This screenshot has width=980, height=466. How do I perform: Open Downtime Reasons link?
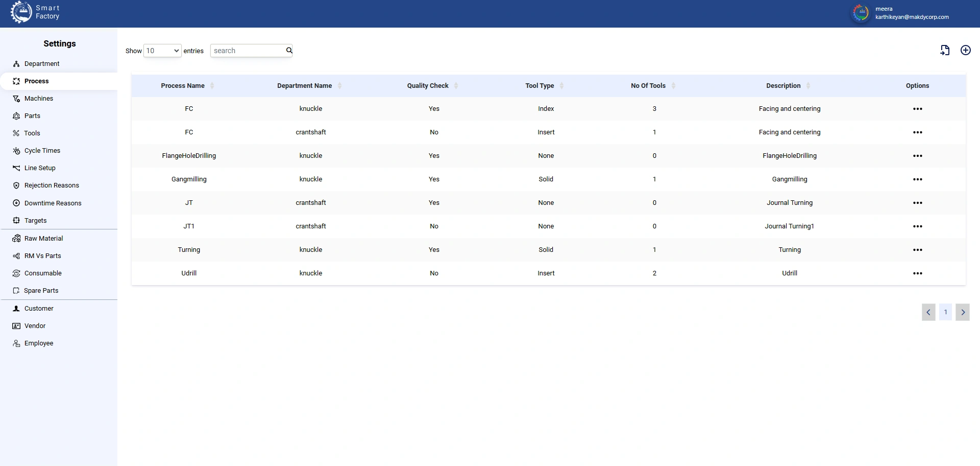53,203
